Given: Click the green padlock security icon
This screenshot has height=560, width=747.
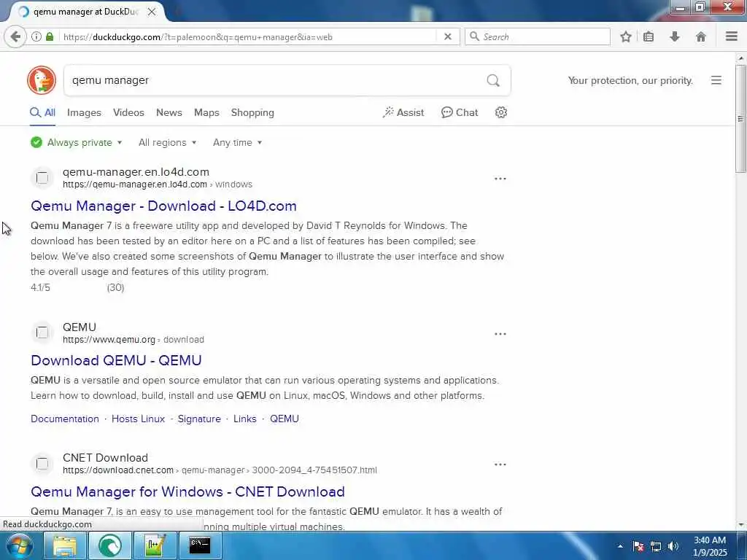Looking at the screenshot, I should tap(50, 36).
